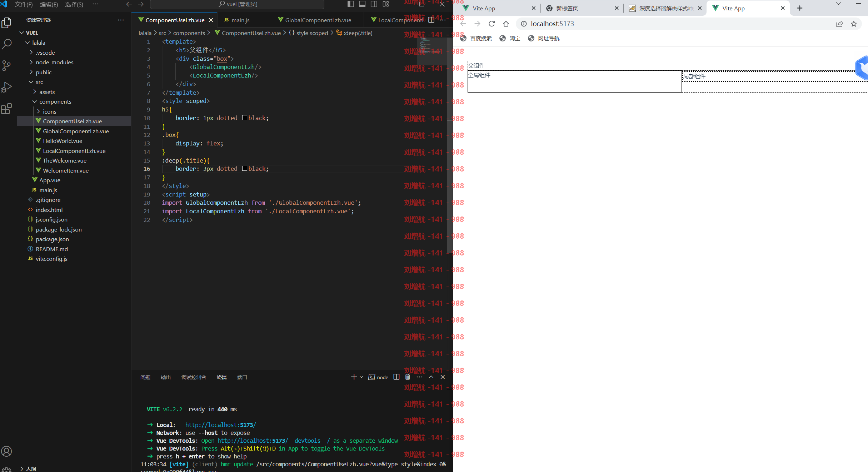The image size is (868, 472).
Task: Share this page from address bar
Action: click(839, 24)
